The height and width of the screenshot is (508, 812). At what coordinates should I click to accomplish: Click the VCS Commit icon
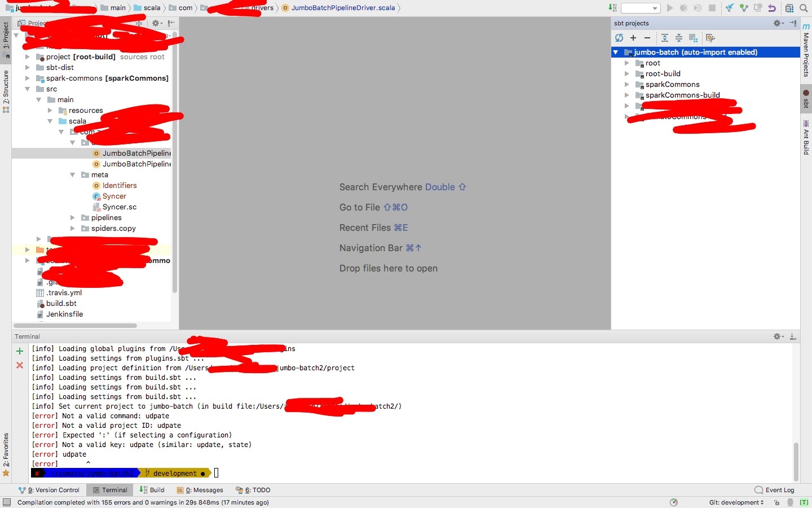(x=744, y=8)
